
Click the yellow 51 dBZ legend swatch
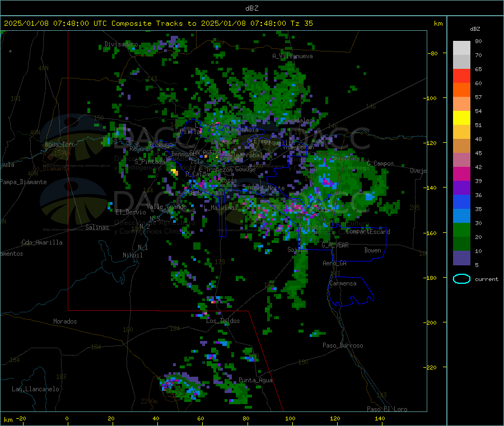pyautogui.click(x=461, y=118)
